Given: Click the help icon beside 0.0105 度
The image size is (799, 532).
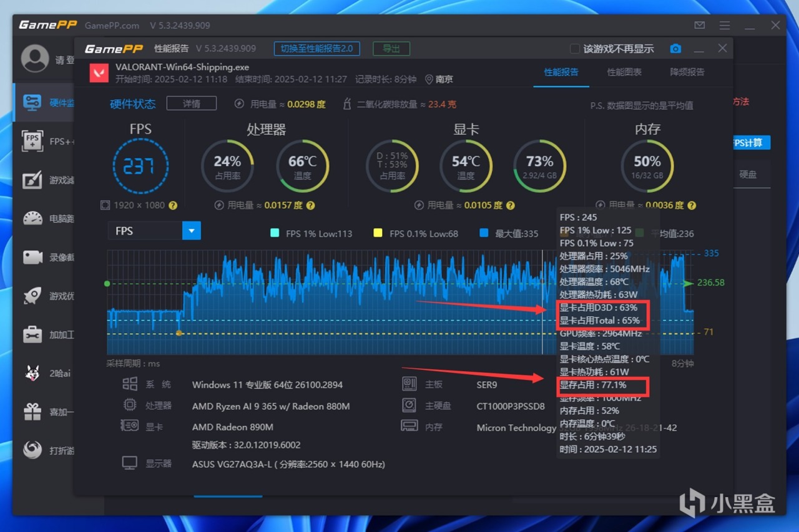Looking at the screenshot, I should (x=511, y=205).
